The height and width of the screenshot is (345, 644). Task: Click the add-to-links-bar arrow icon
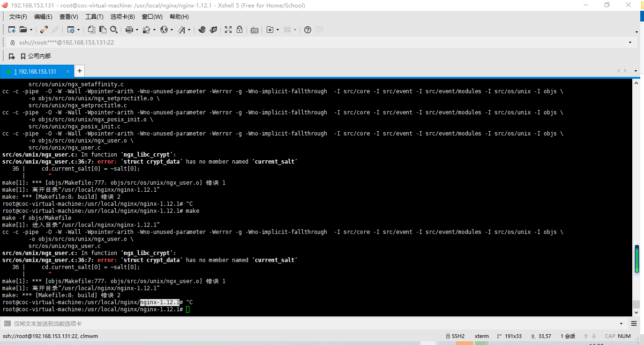(x=12, y=56)
